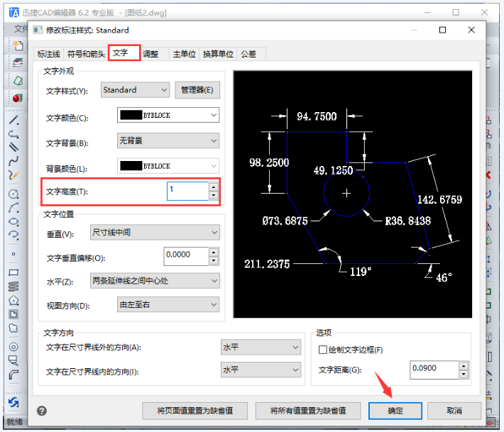Select the Ellipse drawing tool

coord(13,221)
